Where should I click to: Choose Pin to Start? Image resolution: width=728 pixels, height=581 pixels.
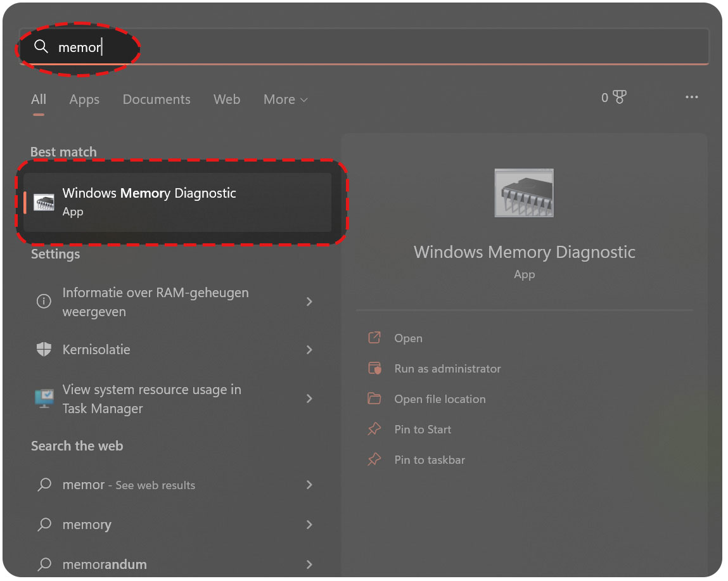(x=423, y=429)
